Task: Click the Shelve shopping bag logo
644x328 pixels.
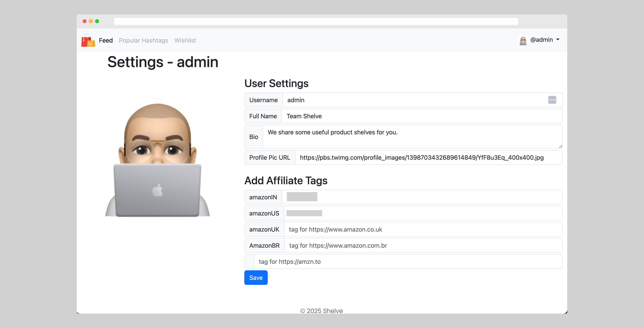Action: [88, 40]
